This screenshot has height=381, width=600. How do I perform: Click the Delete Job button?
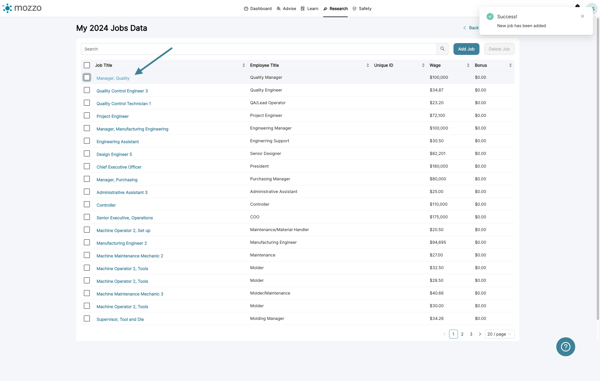point(499,49)
